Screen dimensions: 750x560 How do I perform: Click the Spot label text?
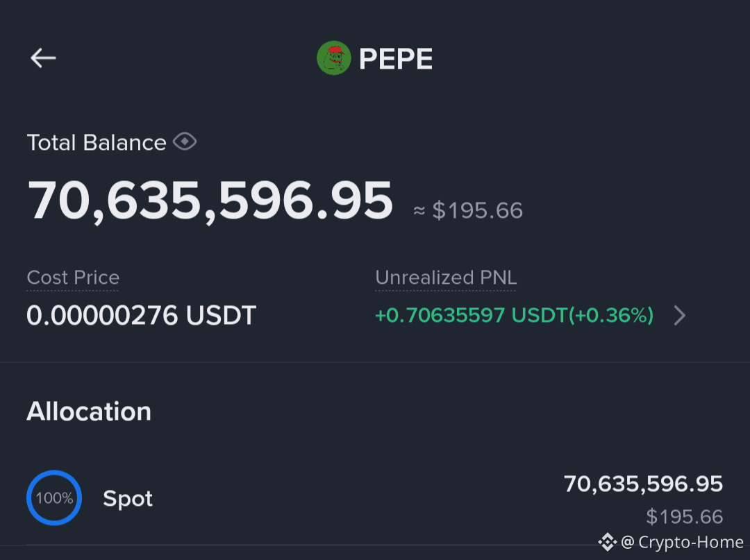128,499
